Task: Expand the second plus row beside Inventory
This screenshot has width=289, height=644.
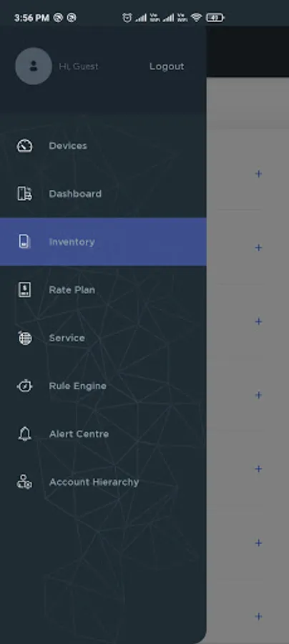Action: (258, 248)
